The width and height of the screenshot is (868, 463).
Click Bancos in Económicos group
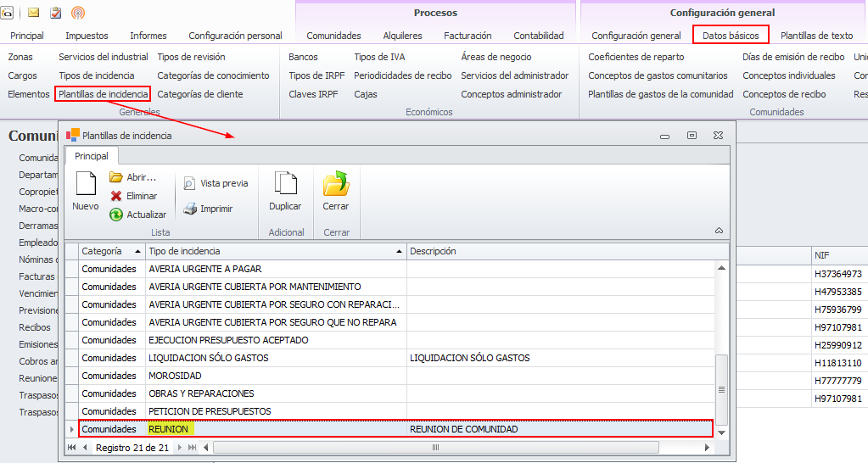[x=304, y=57]
